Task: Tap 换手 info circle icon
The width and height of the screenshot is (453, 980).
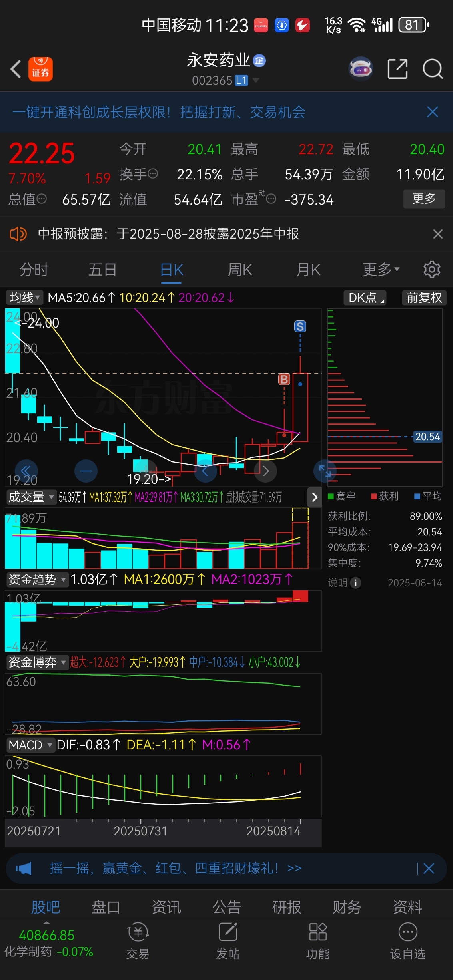Action: click(153, 174)
